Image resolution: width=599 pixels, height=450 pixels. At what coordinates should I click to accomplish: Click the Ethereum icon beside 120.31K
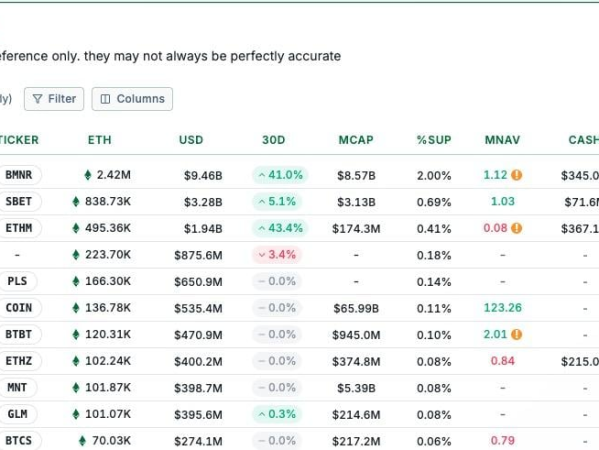[x=76, y=334]
